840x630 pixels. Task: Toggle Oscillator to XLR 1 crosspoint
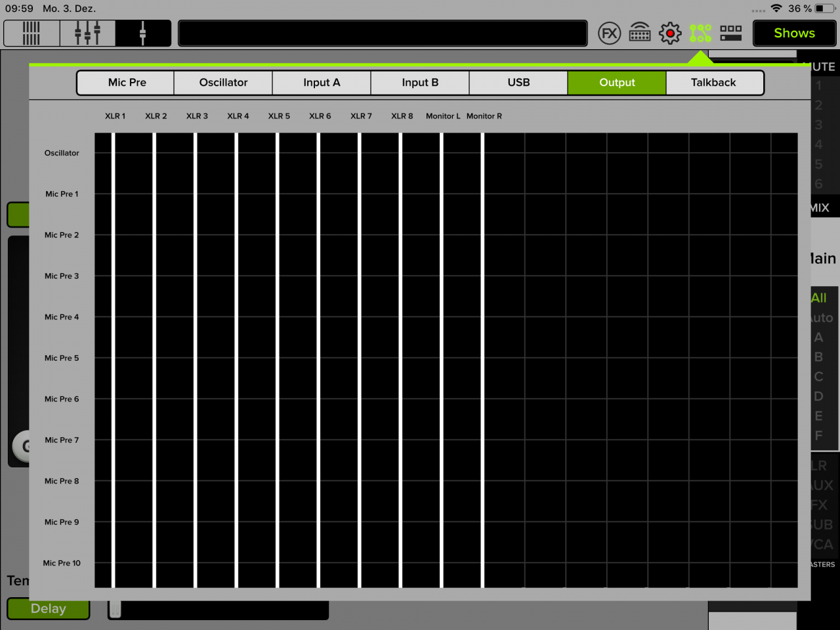(x=114, y=153)
